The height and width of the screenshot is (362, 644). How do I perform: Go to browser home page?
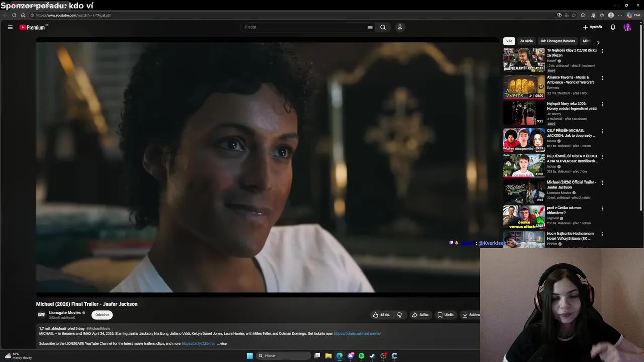(x=23, y=15)
